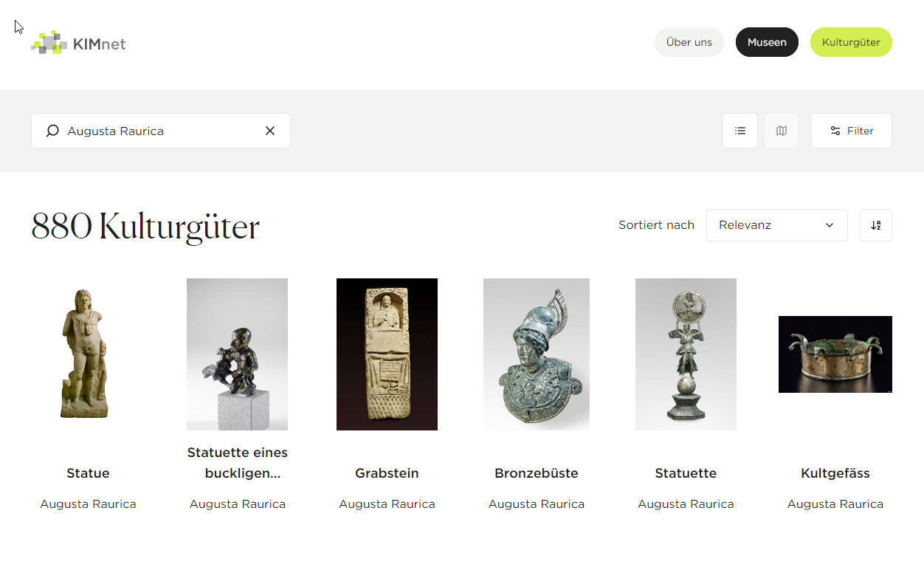This screenshot has height=570, width=924.
Task: Go to the Museen section
Action: pyautogui.click(x=767, y=42)
